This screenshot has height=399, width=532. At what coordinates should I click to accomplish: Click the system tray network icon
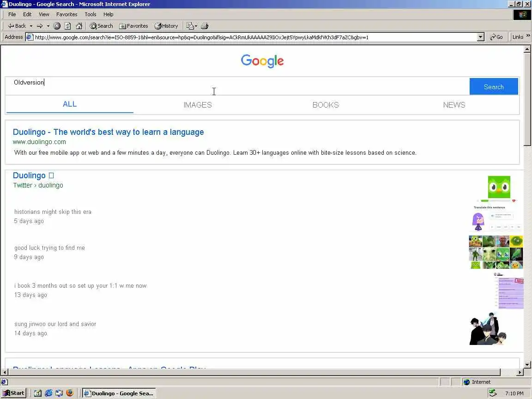[493, 393]
